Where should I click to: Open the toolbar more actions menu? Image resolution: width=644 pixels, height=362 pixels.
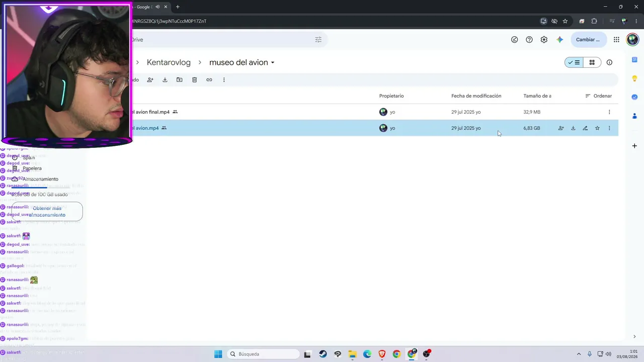pos(224,79)
